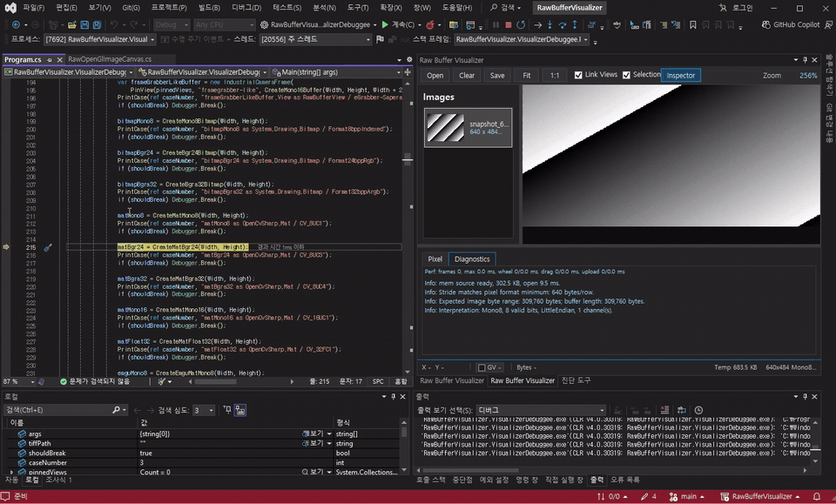836x504 pixels.
Task: Close the Program.cs tab
Action: click(x=59, y=60)
